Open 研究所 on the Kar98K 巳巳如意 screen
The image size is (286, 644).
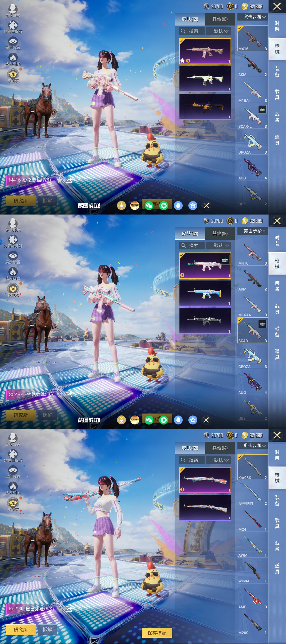21,630
